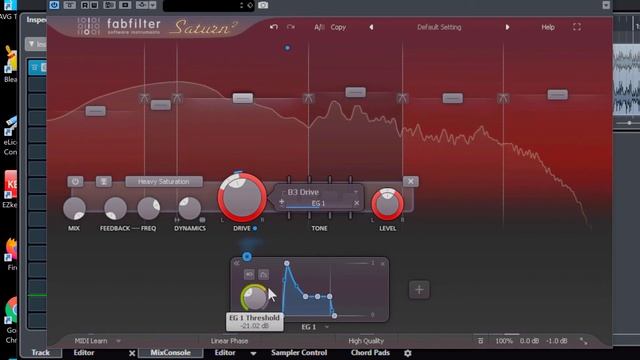640x360 pixels.
Task: Click the band close X button
Action: [411, 181]
